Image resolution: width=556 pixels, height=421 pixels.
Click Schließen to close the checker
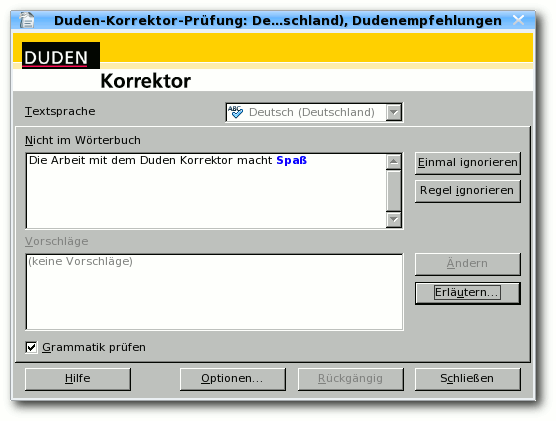click(468, 379)
